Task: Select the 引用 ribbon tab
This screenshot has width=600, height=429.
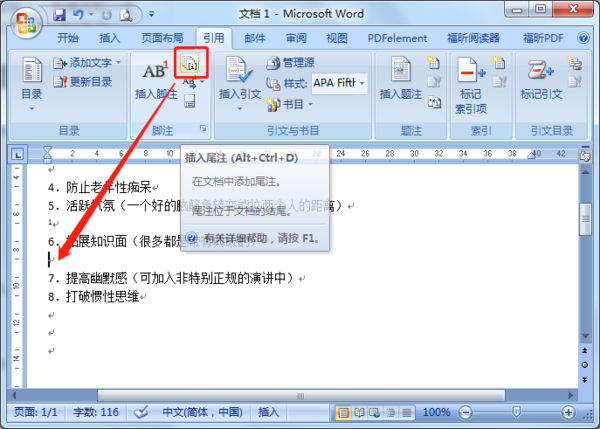Action: pyautogui.click(x=214, y=38)
